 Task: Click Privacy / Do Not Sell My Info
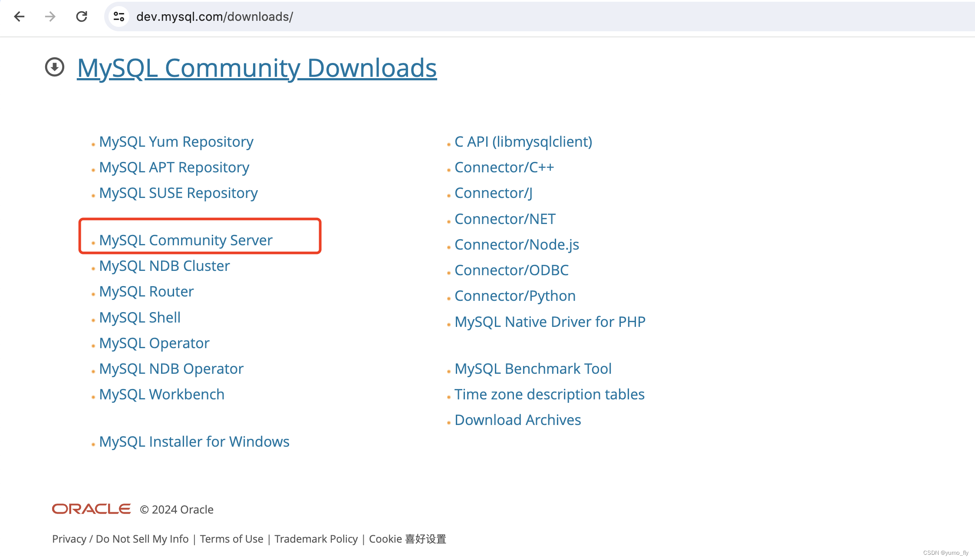(120, 539)
